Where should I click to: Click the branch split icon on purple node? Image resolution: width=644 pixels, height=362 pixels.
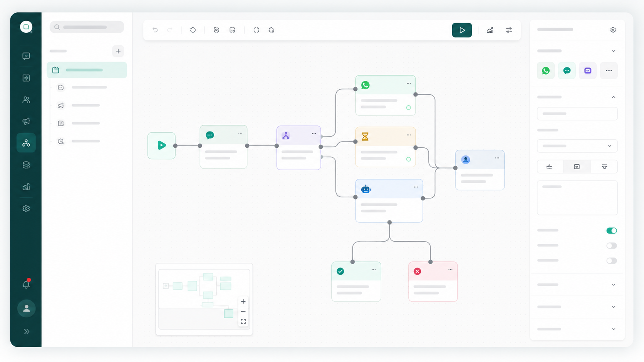pos(286,136)
